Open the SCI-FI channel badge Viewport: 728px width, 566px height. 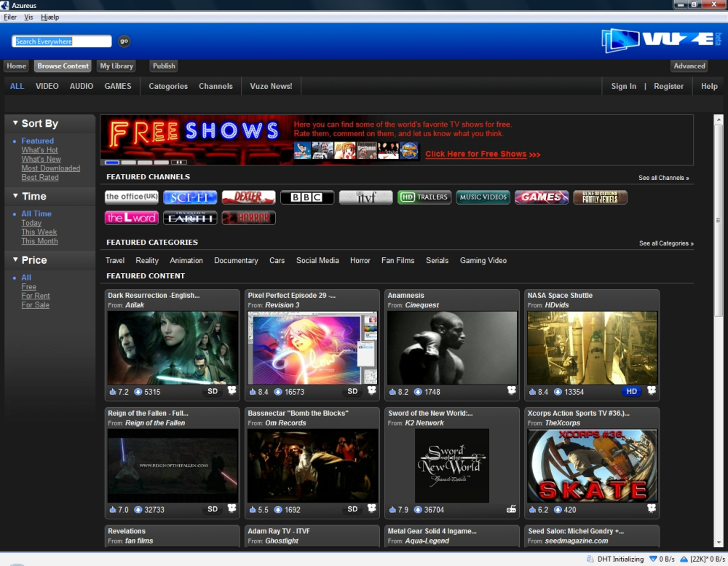point(190,197)
